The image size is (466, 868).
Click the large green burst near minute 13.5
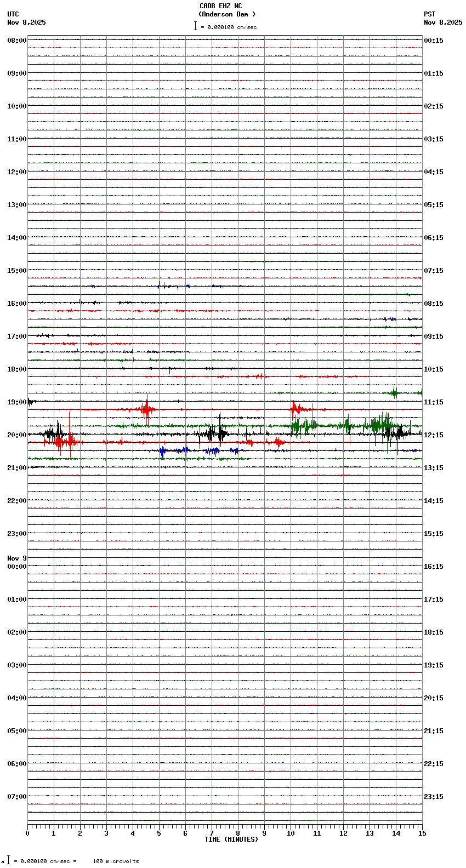pos(382,426)
